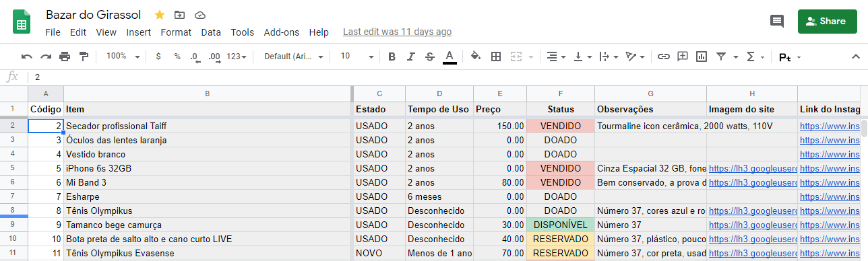Click the Move to folder icon
This screenshot has width=868, height=261.
pos(179,15)
